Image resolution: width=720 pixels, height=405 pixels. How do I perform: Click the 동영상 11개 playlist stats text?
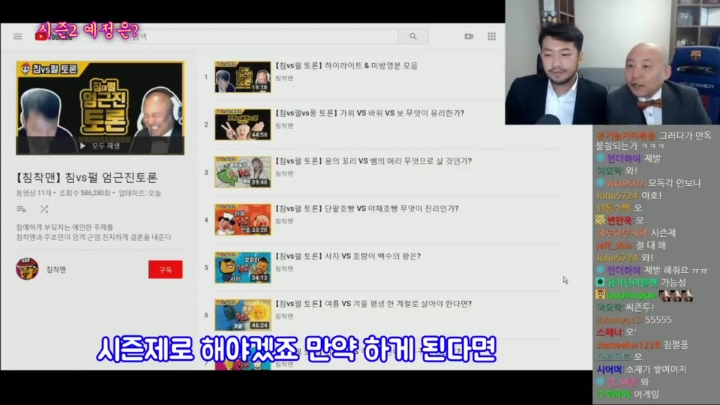click(x=89, y=193)
